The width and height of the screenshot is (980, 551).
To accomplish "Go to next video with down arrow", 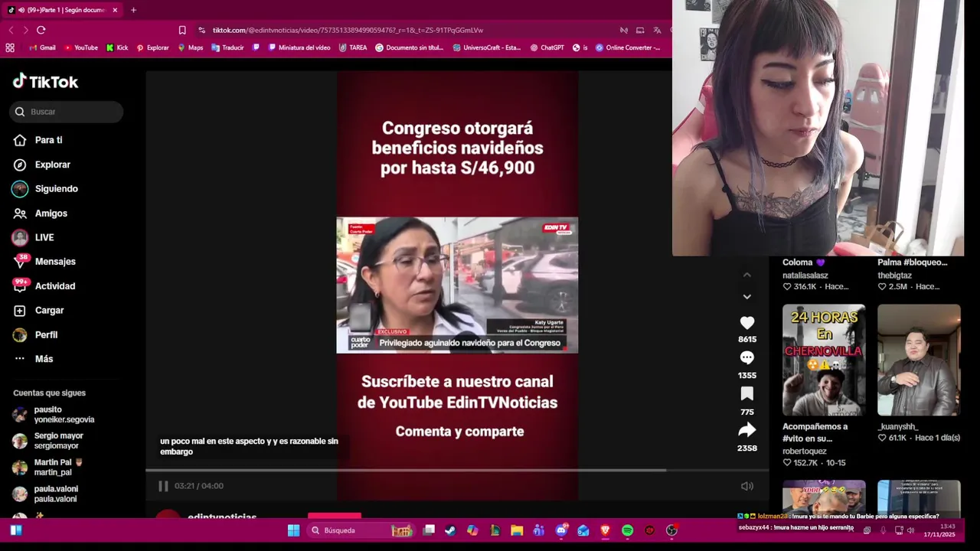I will point(747,296).
